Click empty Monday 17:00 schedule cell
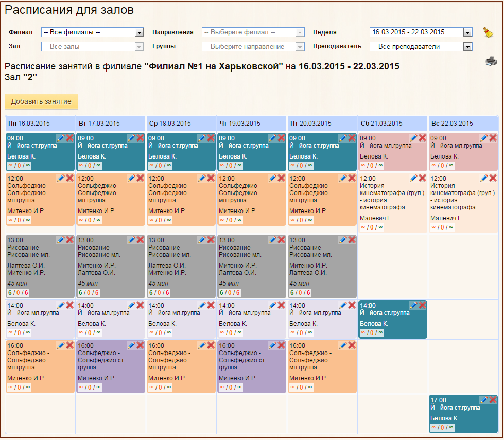Viewport: 504px width, 440px height. pyautogui.click(x=40, y=414)
